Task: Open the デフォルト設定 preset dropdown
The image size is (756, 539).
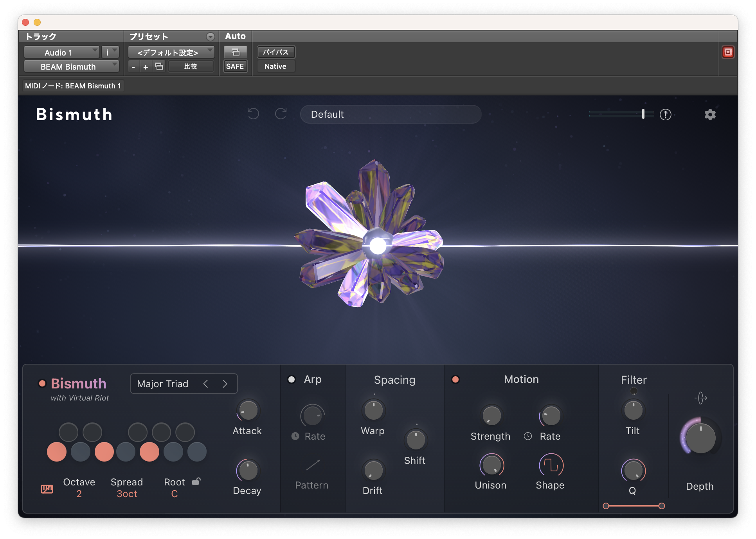Action: coord(171,52)
